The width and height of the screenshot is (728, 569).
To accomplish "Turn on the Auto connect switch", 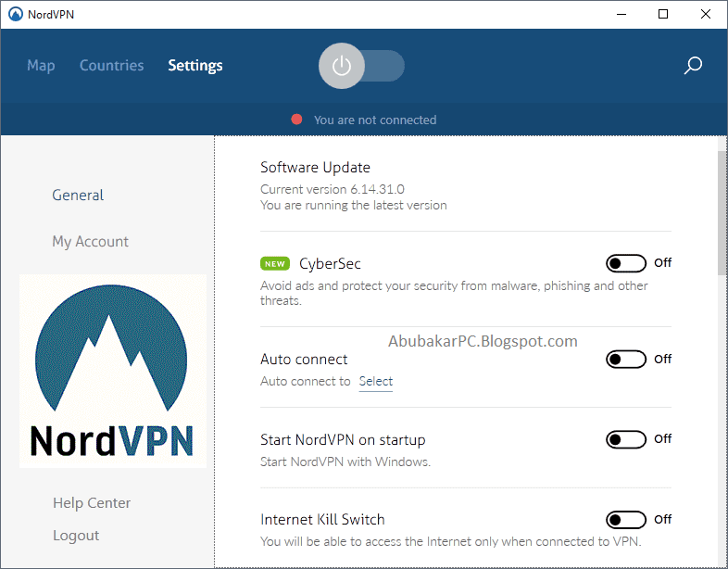I will click(626, 359).
